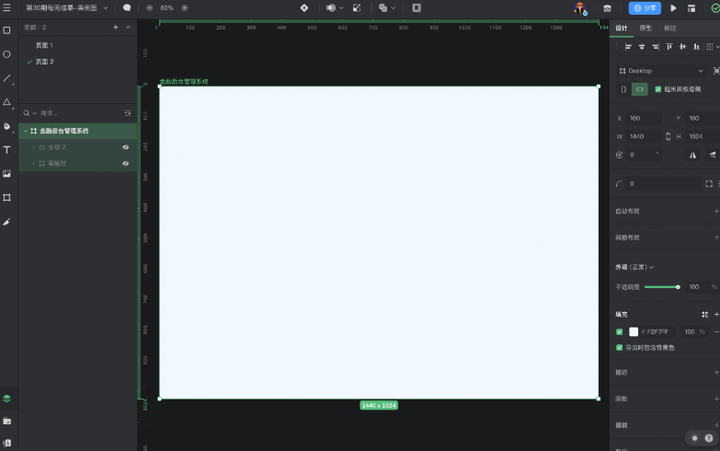Open the boolean operations dropdown arrow
The height and width of the screenshot is (451, 720).
coord(393,8)
